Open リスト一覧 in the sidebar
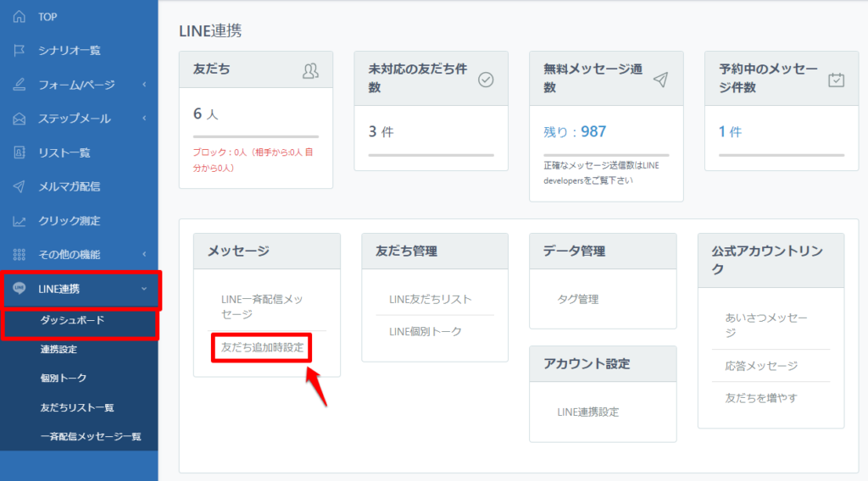 (64, 152)
